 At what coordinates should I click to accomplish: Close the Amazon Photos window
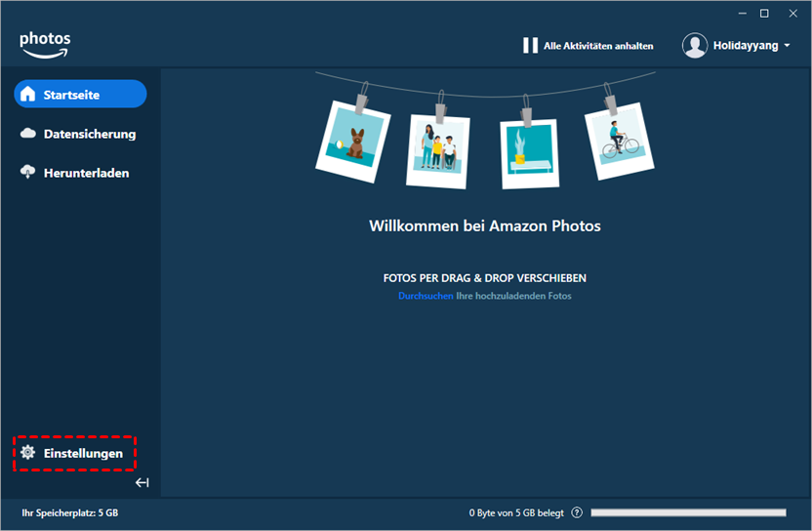pos(792,14)
